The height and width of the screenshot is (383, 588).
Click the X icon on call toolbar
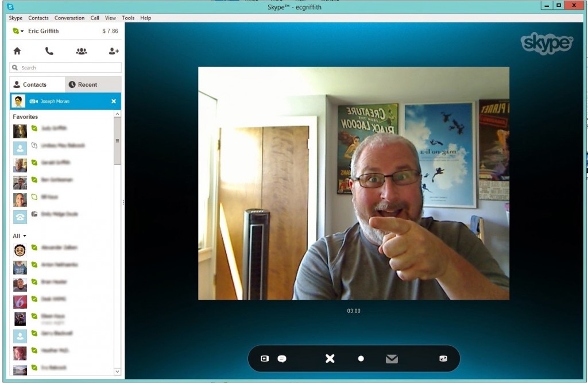(x=330, y=359)
